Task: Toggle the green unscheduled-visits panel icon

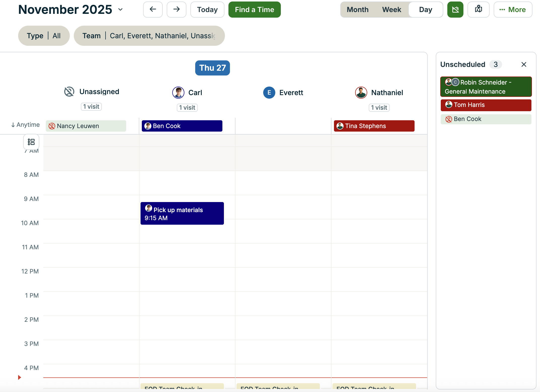Action: pyautogui.click(x=455, y=9)
